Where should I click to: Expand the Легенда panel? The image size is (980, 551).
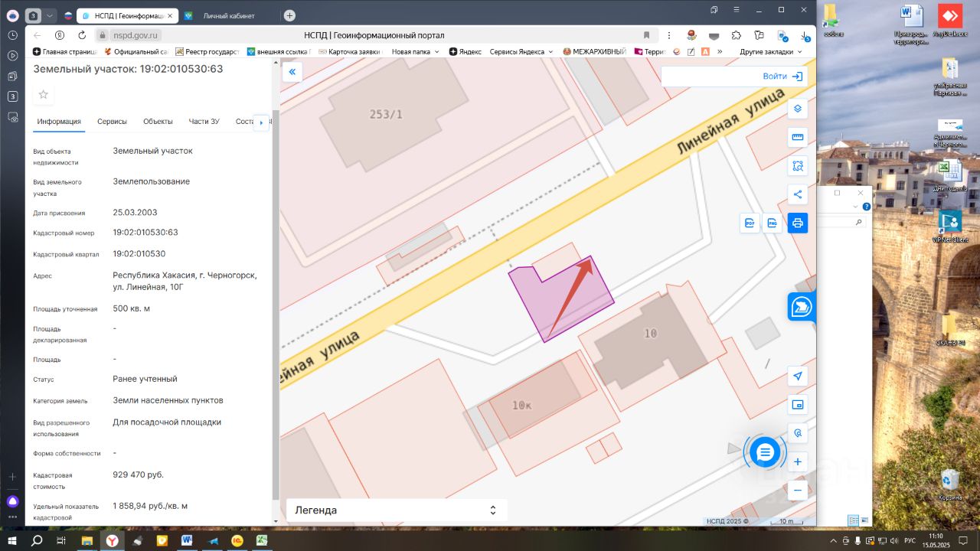click(396, 510)
